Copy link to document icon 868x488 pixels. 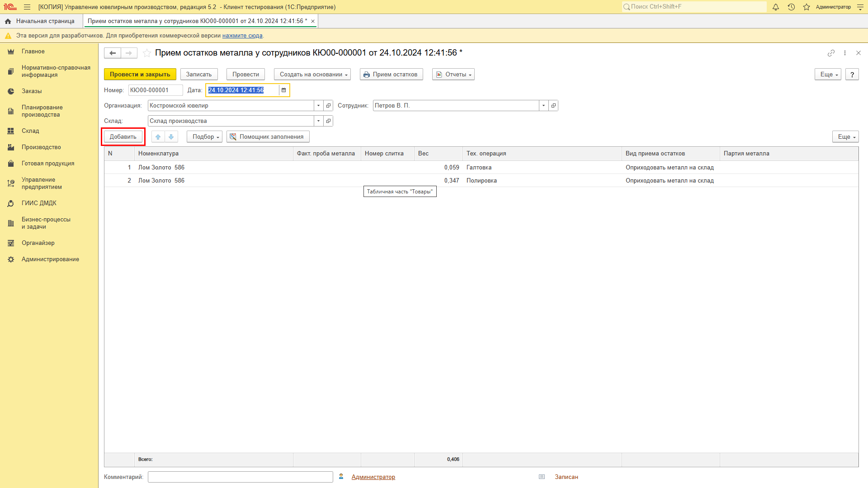[831, 53]
